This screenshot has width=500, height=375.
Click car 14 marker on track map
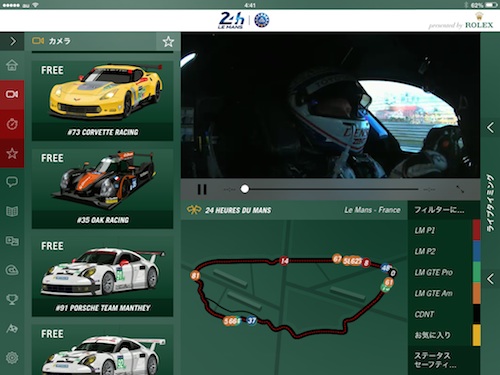(x=284, y=261)
